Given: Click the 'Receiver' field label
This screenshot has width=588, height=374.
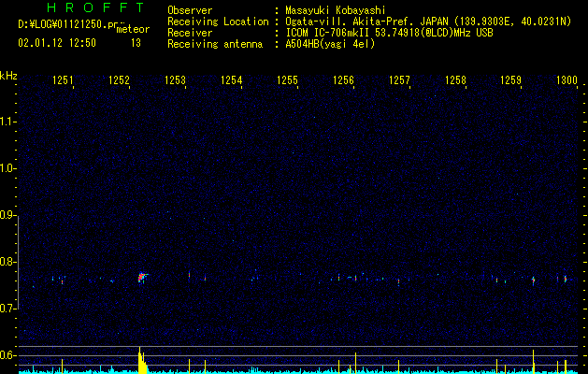Looking at the screenshot, I should [x=190, y=33].
